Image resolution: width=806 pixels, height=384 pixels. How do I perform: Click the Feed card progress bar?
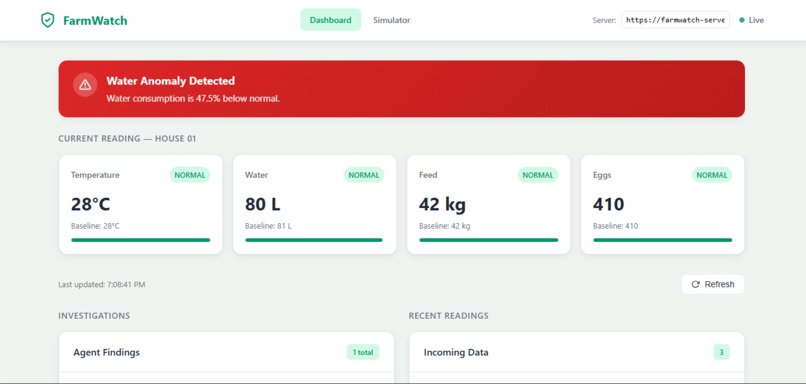click(x=488, y=240)
